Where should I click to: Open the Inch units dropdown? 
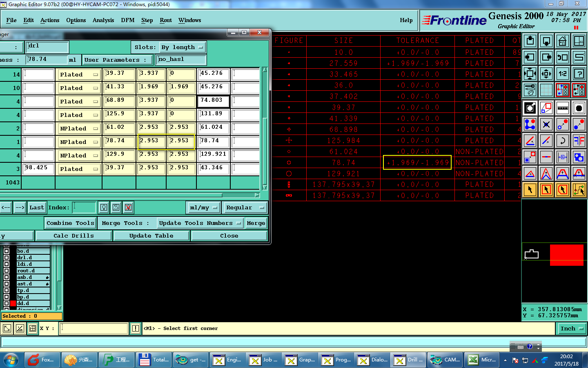(572, 328)
